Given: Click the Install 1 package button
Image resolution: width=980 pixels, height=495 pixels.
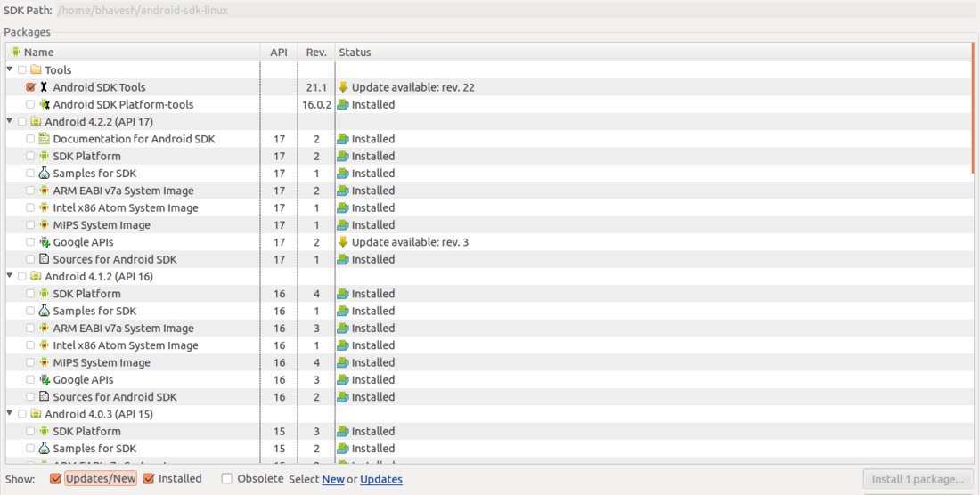Looking at the screenshot, I should (919, 479).
